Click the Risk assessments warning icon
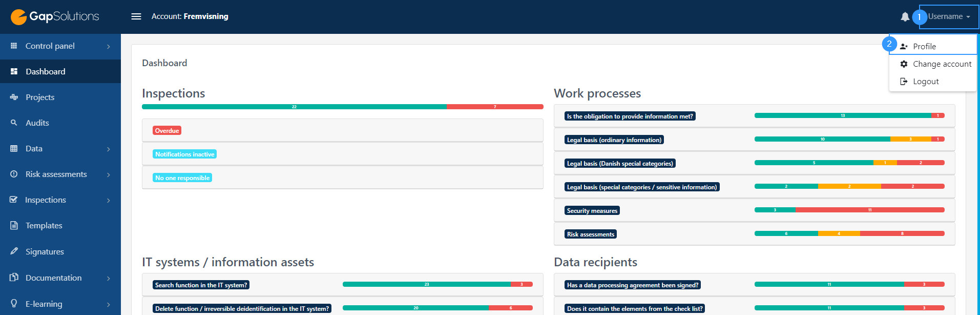Viewport: 980px width, 315px height. [14, 174]
